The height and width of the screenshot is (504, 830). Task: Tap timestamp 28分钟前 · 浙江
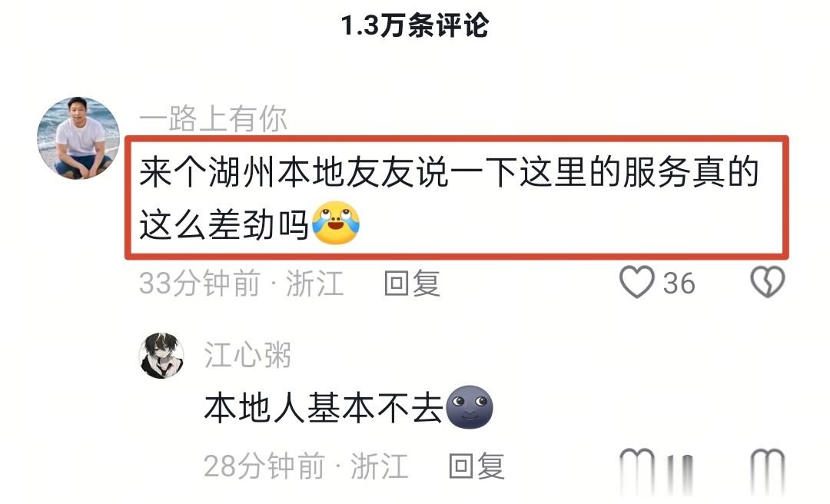click(x=306, y=466)
